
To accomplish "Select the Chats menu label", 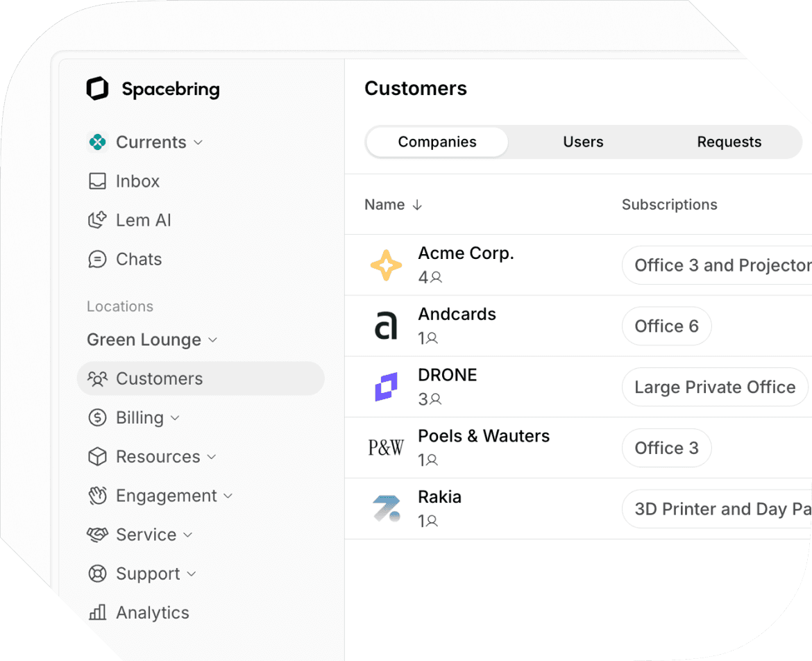I will coord(139,259).
